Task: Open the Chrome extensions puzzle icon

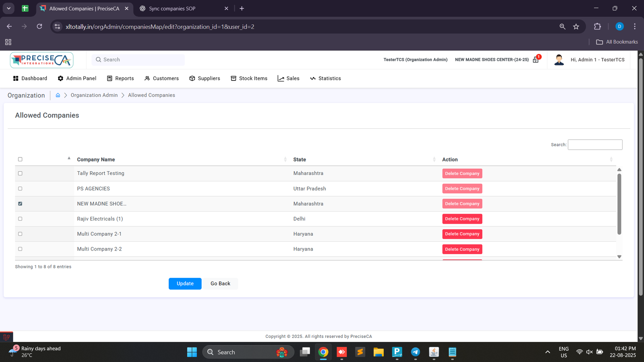Action: pyautogui.click(x=597, y=27)
